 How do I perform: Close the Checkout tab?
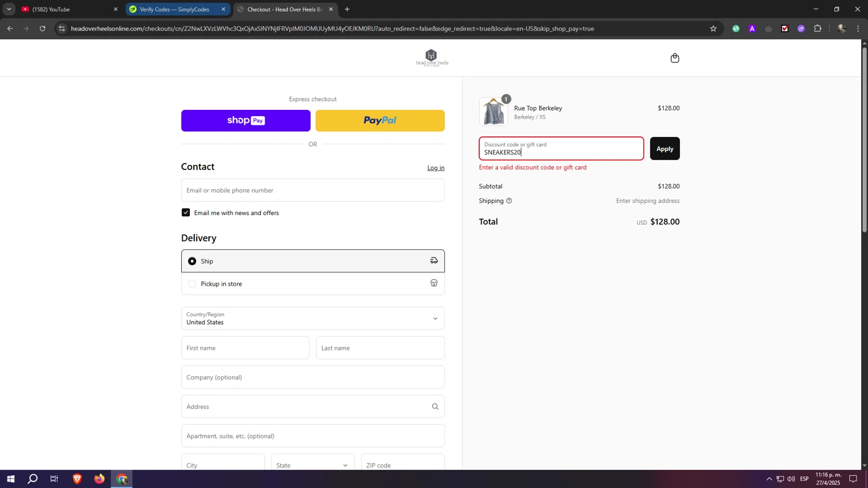(x=331, y=9)
